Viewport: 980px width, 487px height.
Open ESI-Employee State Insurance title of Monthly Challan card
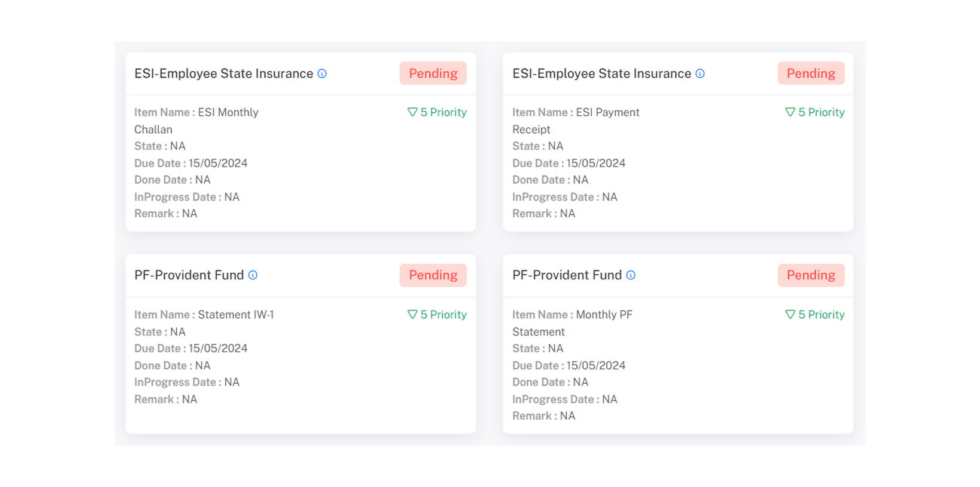(223, 73)
